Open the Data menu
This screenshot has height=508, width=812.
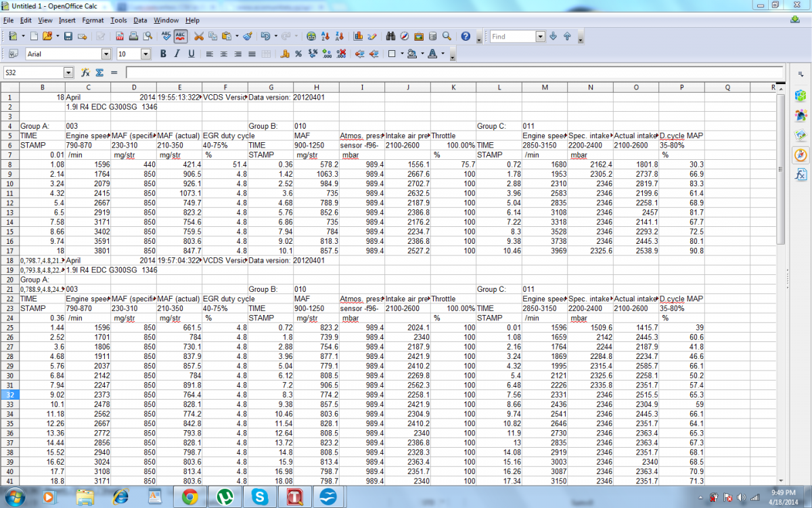click(x=140, y=20)
